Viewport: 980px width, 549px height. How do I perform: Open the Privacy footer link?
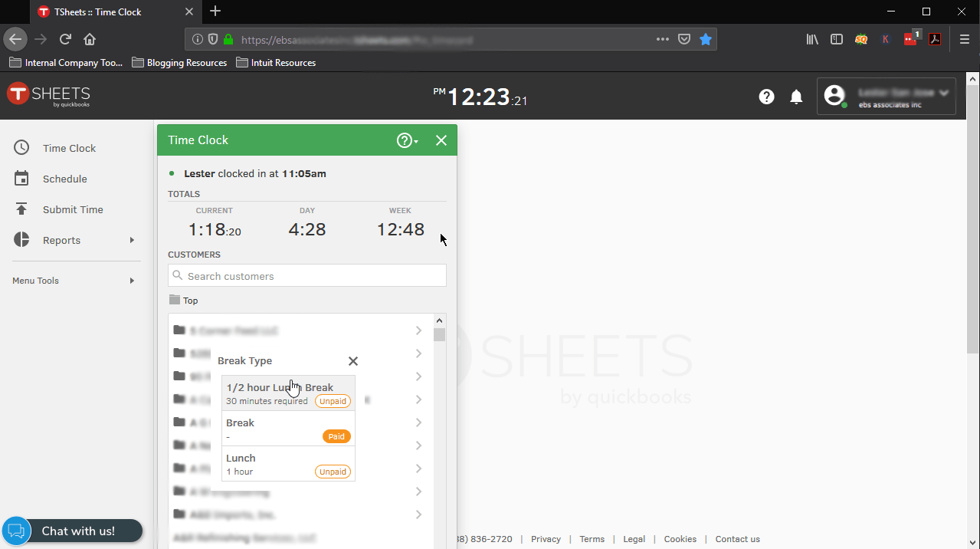tap(546, 539)
